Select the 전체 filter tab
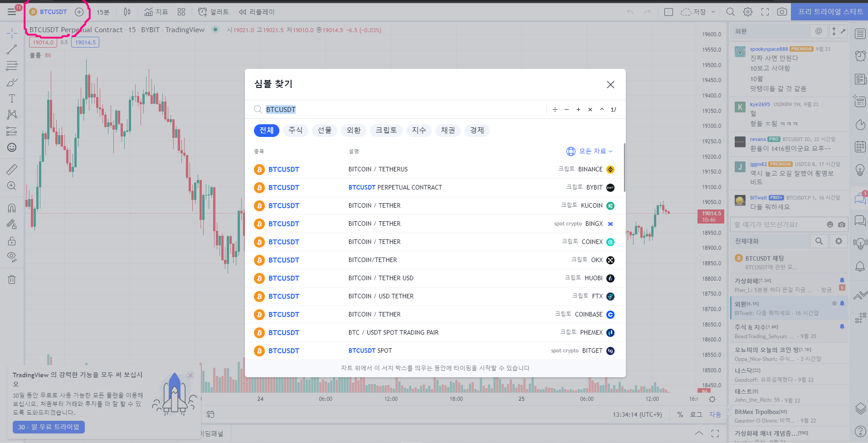 (x=266, y=131)
